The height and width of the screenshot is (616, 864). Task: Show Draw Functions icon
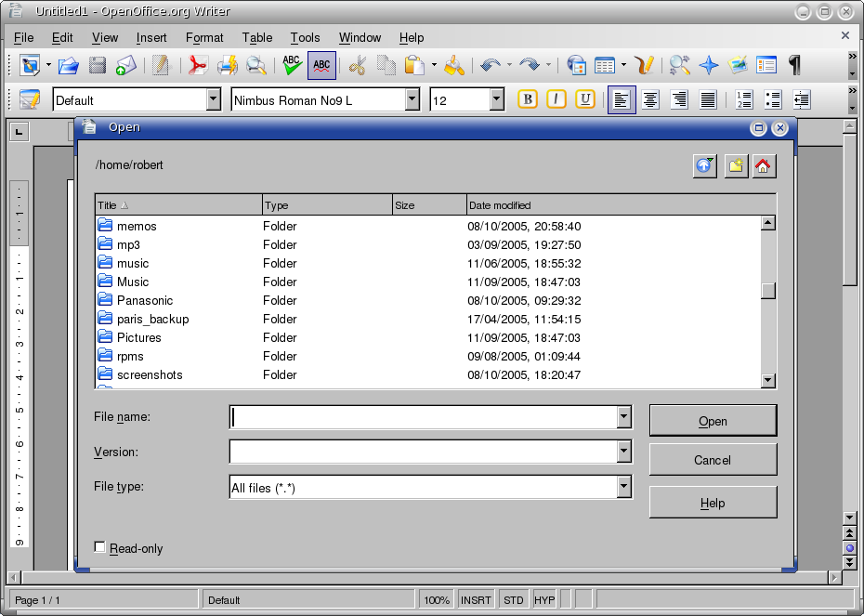(644, 66)
